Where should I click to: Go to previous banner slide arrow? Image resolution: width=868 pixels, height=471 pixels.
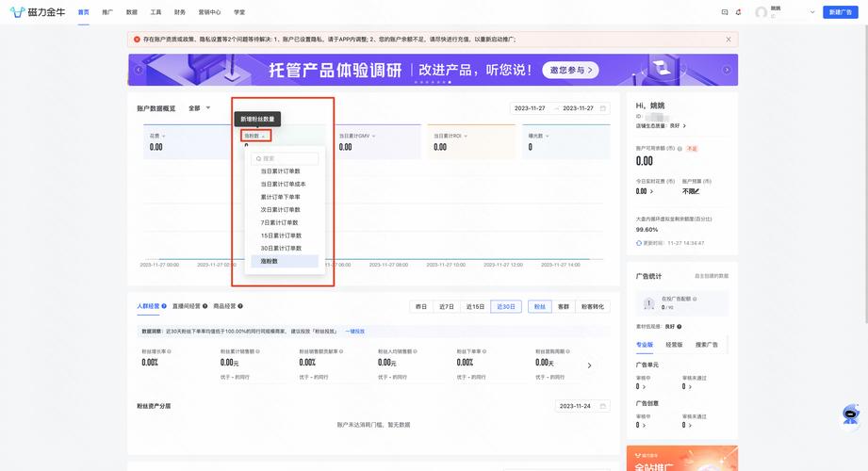(x=139, y=70)
